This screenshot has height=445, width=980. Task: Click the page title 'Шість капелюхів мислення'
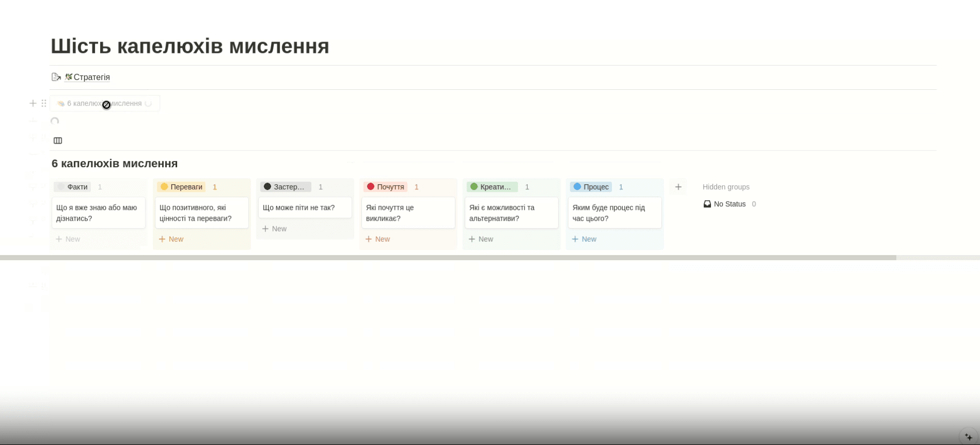pyautogui.click(x=190, y=46)
